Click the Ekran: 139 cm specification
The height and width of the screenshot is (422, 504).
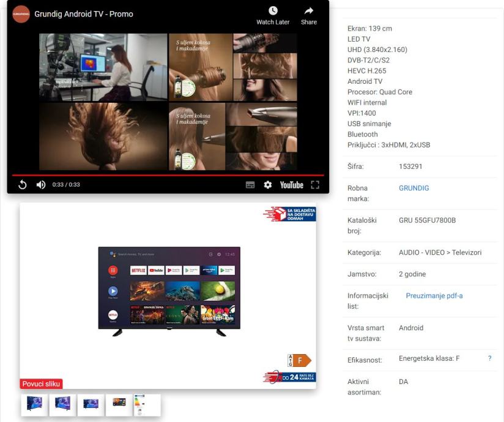click(369, 28)
